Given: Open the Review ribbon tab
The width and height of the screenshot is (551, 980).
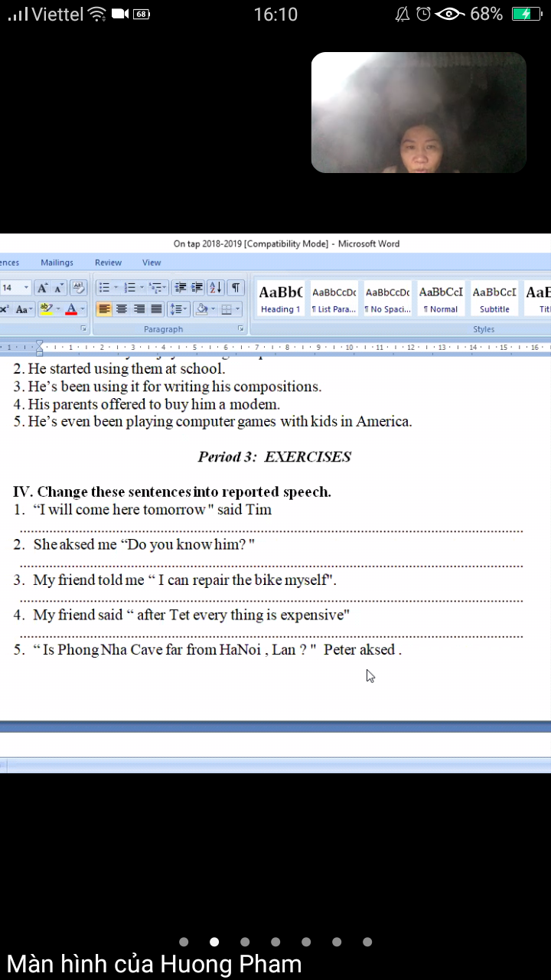Looking at the screenshot, I should pos(108,263).
